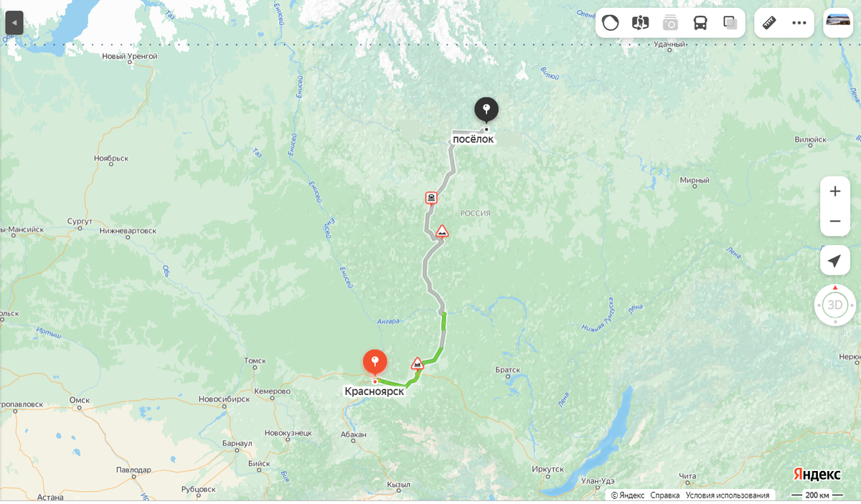Expand the collapsed side panel arrow
This screenshot has width=861, height=504.
point(14,23)
